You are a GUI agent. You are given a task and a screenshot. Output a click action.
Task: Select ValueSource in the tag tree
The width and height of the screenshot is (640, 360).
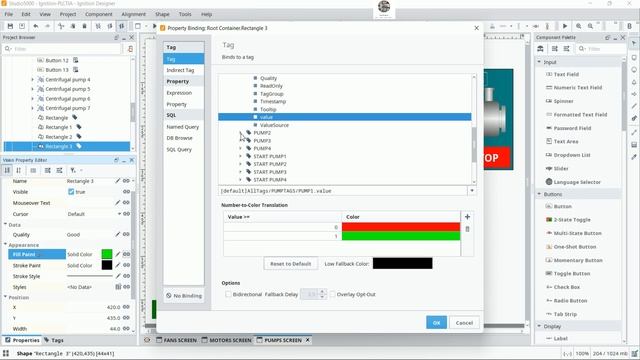(x=274, y=125)
